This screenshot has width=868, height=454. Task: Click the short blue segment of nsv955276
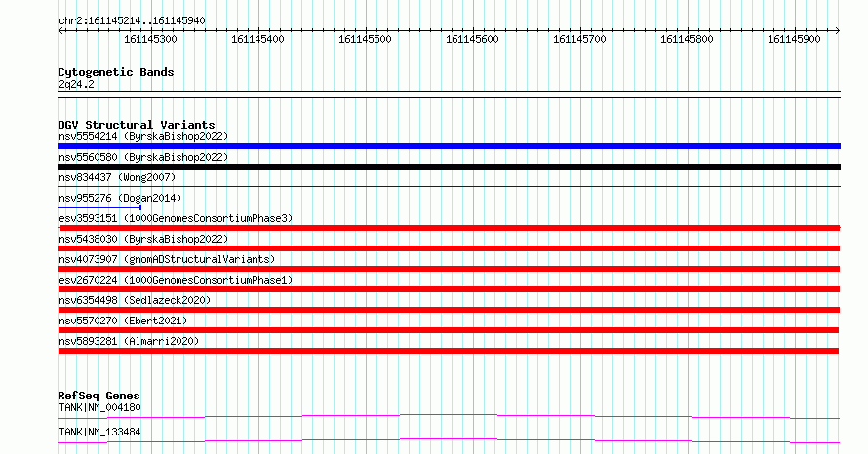coord(99,208)
